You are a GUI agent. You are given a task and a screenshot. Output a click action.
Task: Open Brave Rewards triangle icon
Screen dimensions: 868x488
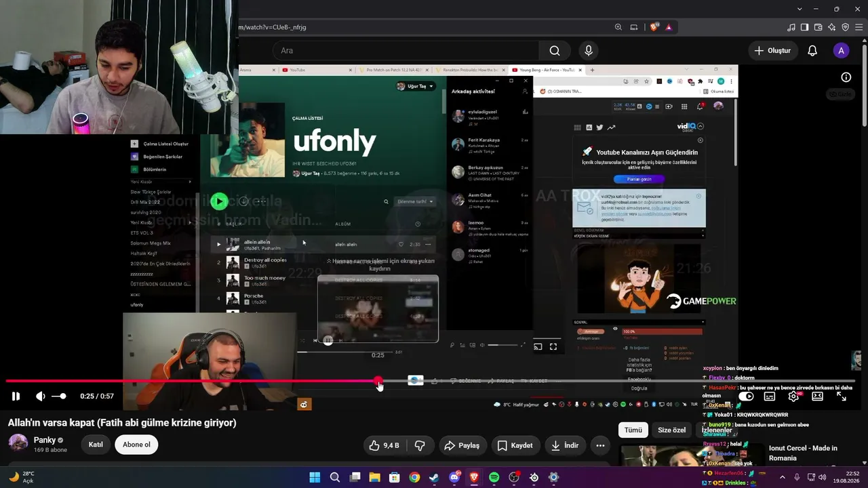click(x=669, y=27)
